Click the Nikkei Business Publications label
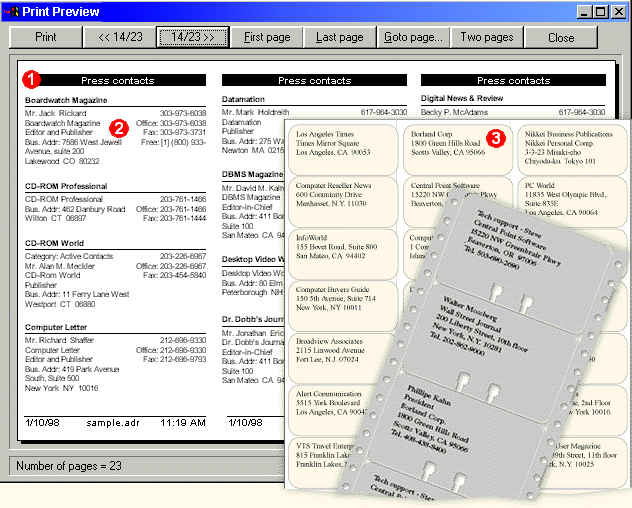This screenshot has width=632, height=508. (x=572, y=150)
